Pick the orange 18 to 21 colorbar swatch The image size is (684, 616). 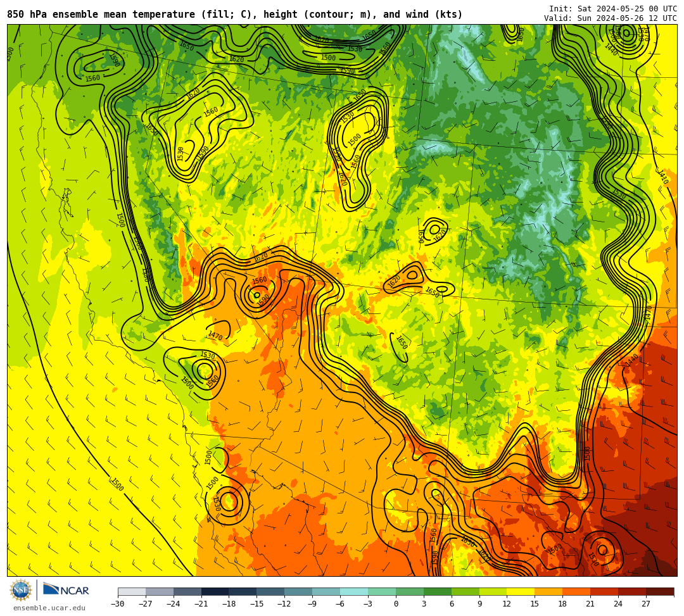[577, 591]
